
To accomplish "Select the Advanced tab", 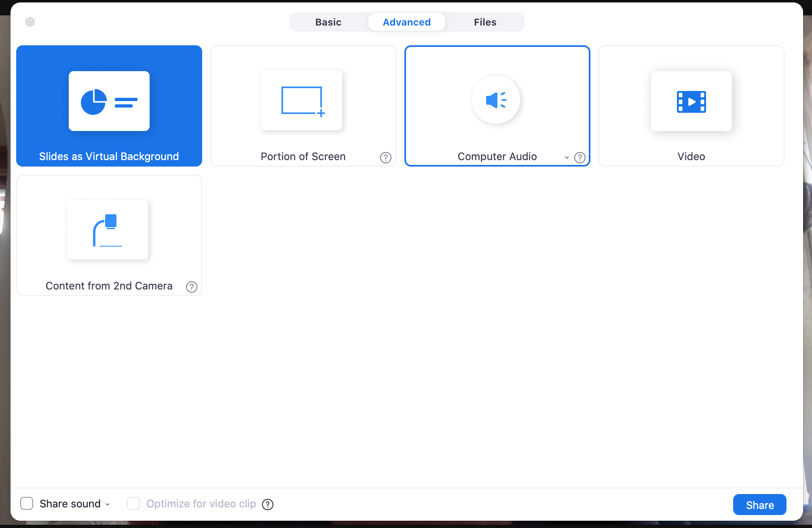I will pos(406,22).
